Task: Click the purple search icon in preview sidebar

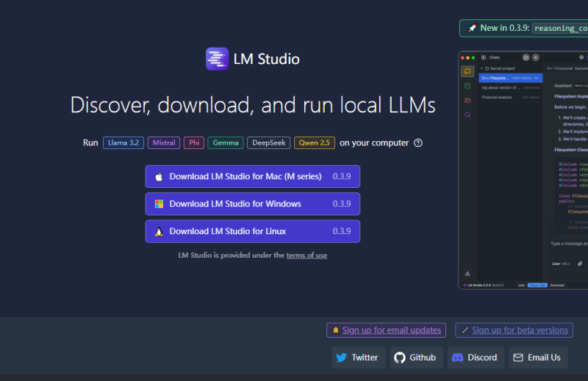Action: coord(467,115)
